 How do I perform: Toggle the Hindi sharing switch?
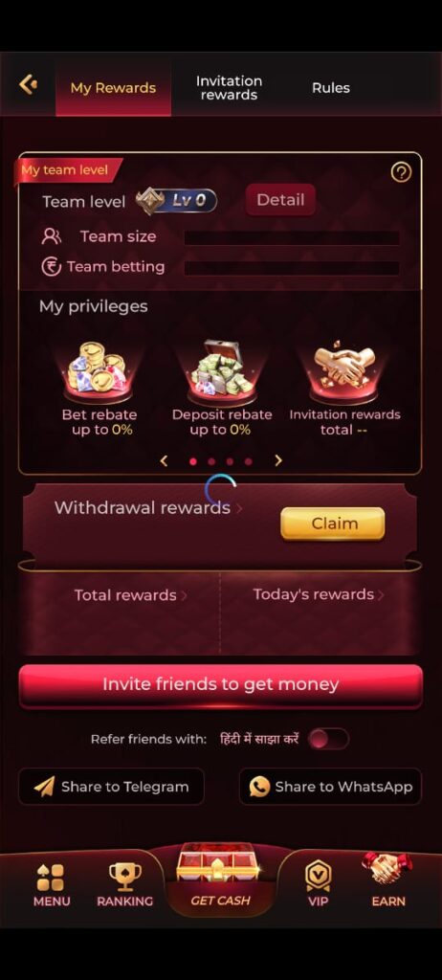pos(328,739)
